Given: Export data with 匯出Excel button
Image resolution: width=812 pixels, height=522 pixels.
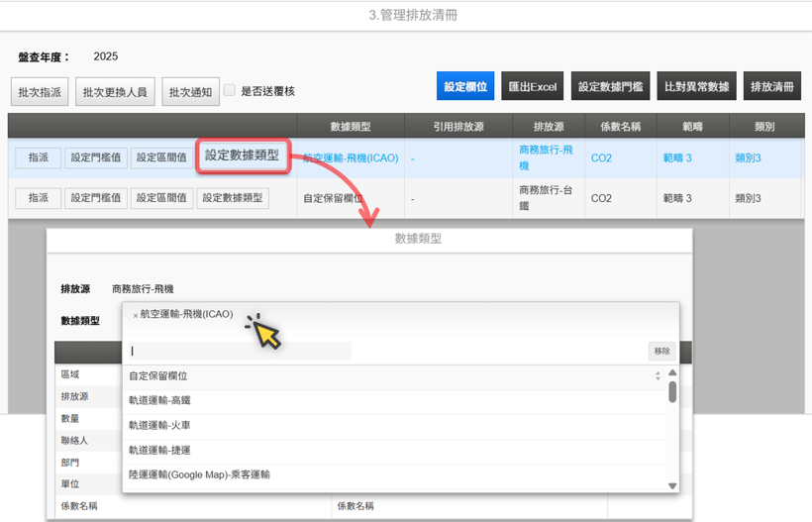Looking at the screenshot, I should 533,87.
